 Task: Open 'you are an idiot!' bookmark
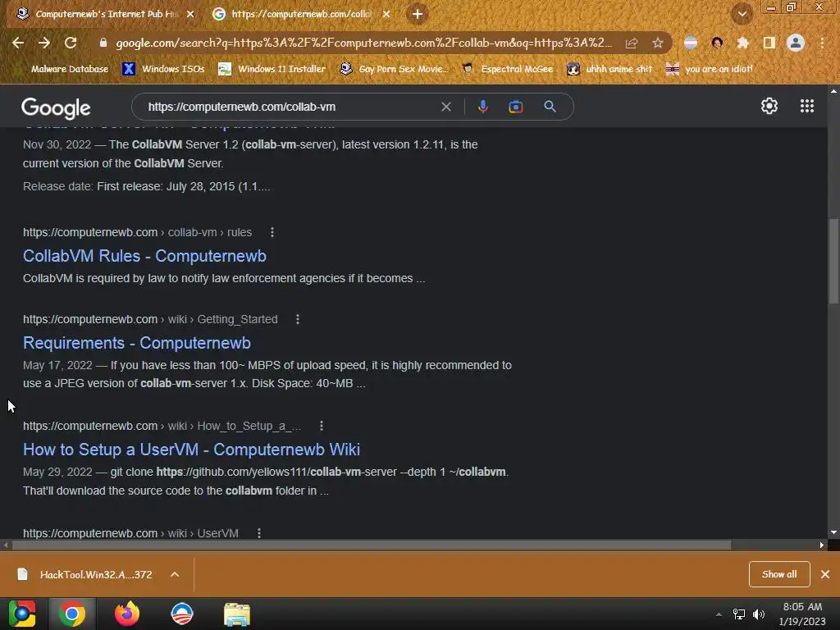coord(710,69)
